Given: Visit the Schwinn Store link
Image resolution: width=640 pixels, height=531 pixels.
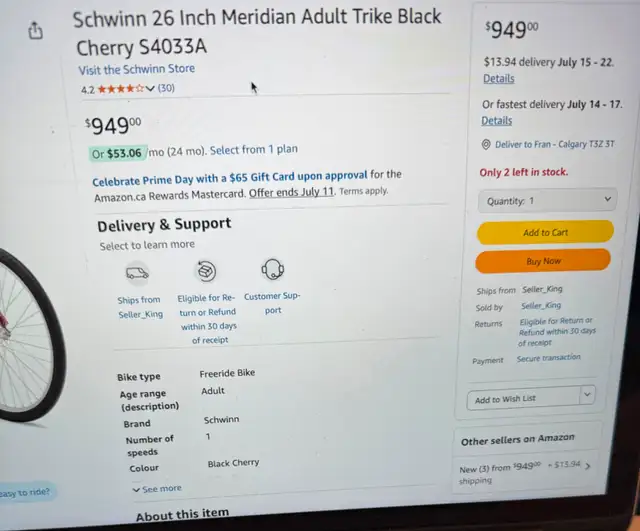Looking at the screenshot, I should coord(137,69).
